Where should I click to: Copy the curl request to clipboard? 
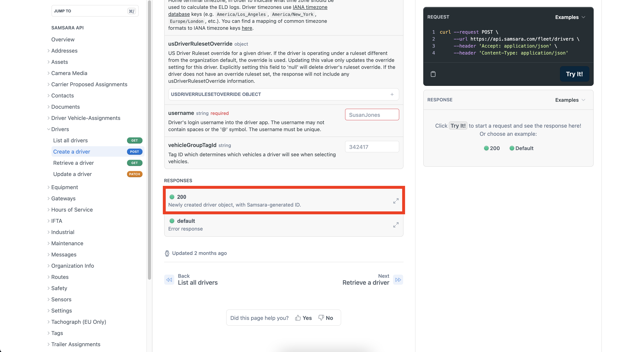pos(433,74)
